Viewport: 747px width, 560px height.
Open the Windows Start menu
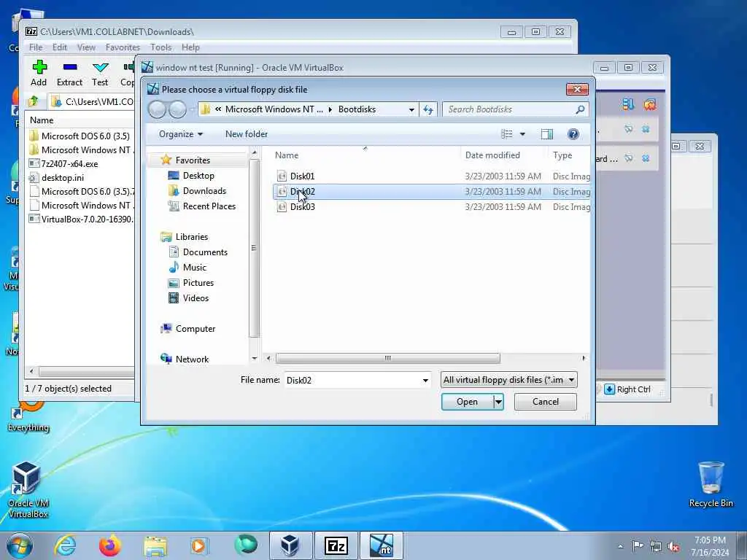pos(20,545)
